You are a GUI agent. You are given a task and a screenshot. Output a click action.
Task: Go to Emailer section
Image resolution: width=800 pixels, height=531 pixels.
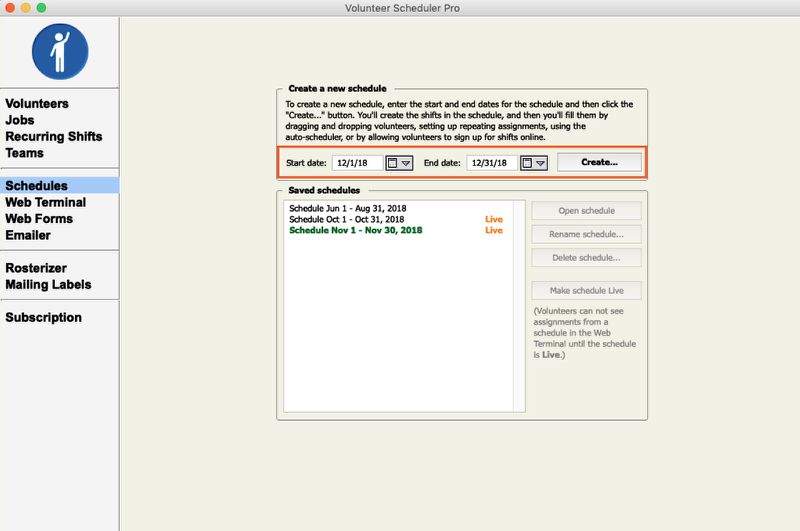[x=28, y=235]
